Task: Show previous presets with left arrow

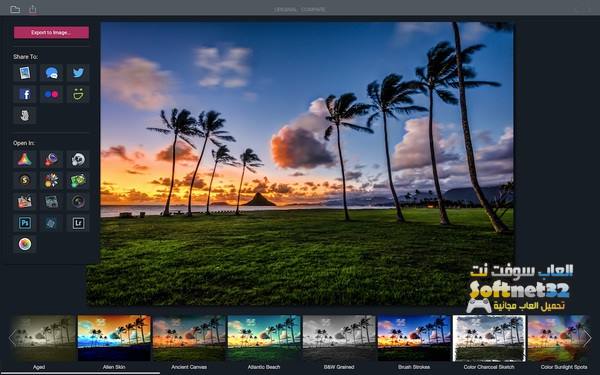Action: point(12,338)
